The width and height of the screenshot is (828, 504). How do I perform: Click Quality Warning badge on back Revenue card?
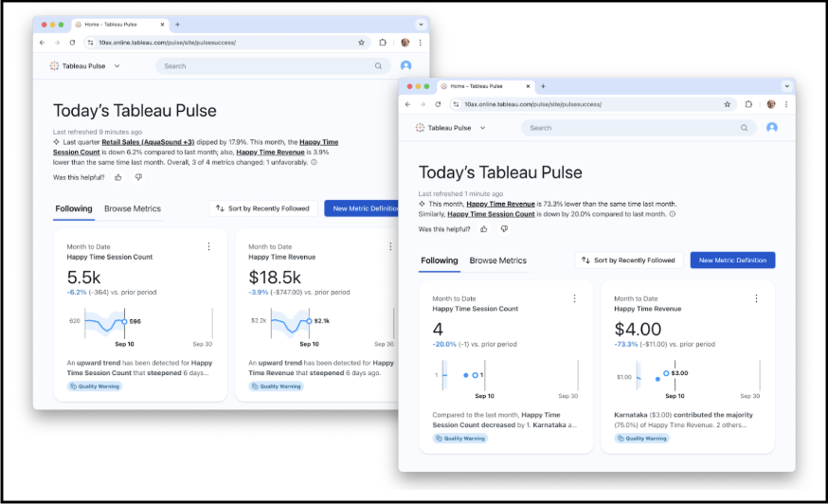point(277,387)
